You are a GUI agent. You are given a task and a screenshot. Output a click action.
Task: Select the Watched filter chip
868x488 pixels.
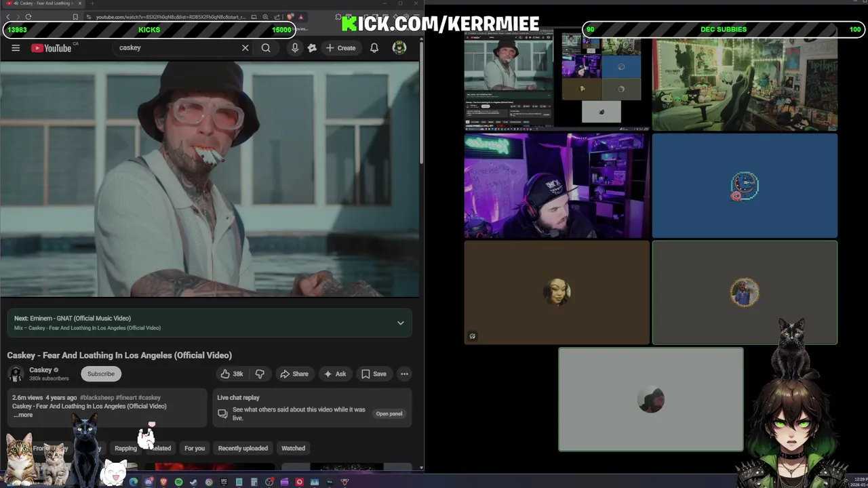point(293,448)
